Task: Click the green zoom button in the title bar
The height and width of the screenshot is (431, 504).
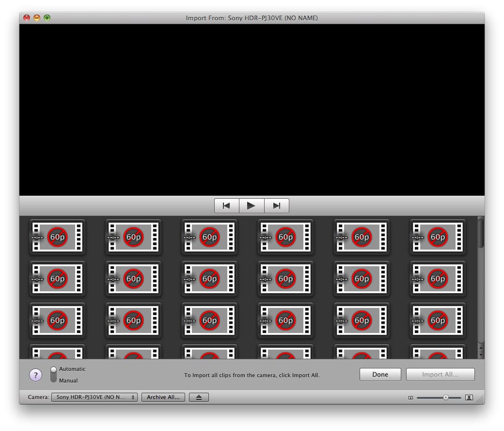Action: tap(47, 17)
